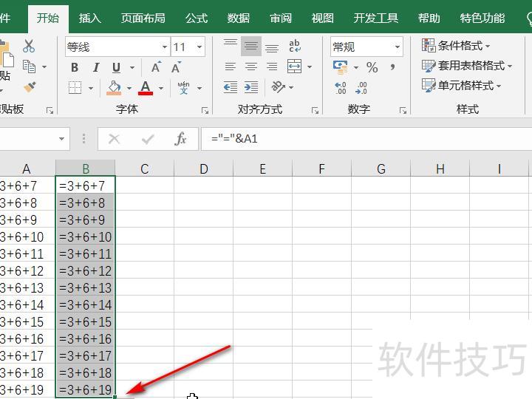Click the phonetic guide wén icon
This screenshot has width=532, height=399.
pyautogui.click(x=183, y=87)
